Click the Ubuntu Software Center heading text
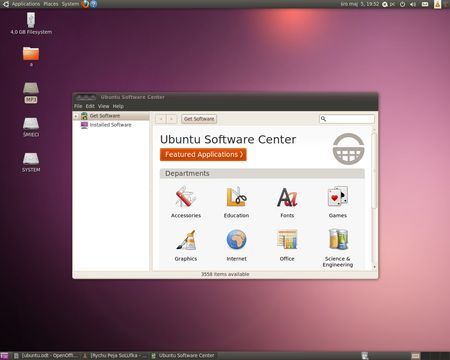 point(228,139)
